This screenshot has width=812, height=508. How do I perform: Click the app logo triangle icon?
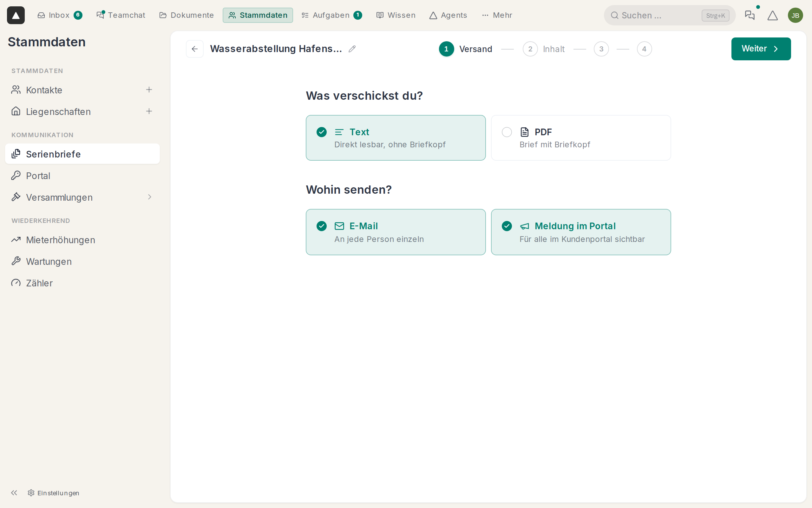[16, 15]
